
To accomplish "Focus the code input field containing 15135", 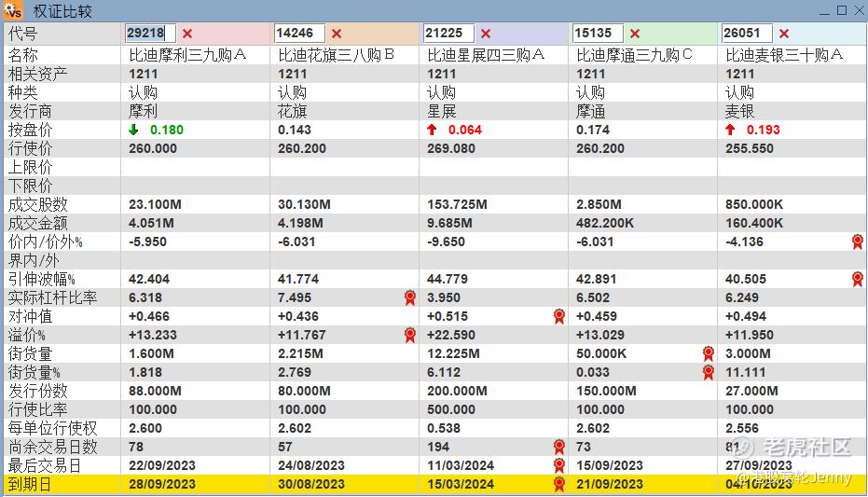I will 598,34.
